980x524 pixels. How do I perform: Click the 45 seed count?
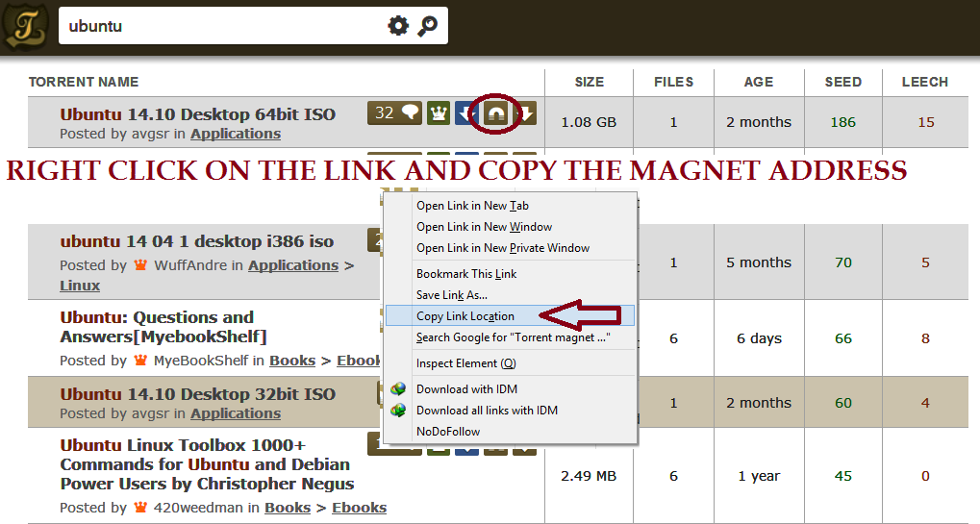tap(843, 476)
